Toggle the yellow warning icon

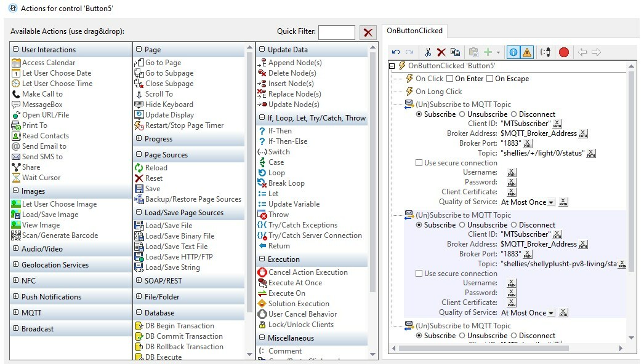pyautogui.click(x=527, y=52)
